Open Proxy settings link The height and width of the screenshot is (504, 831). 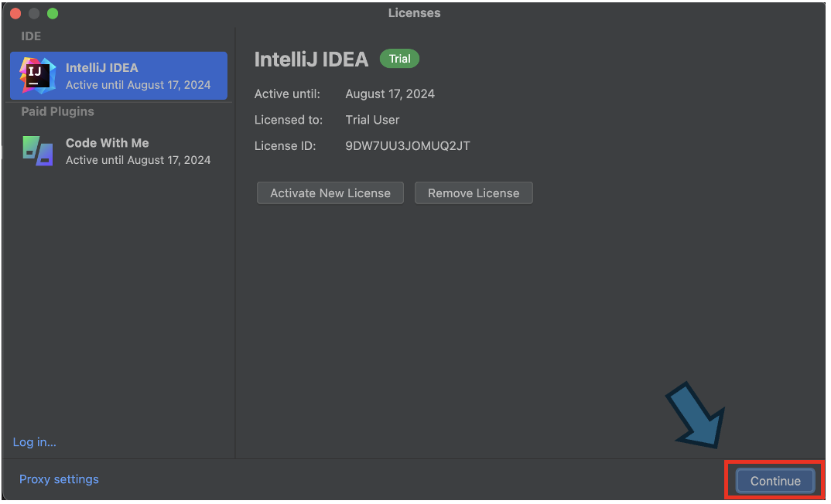(59, 479)
